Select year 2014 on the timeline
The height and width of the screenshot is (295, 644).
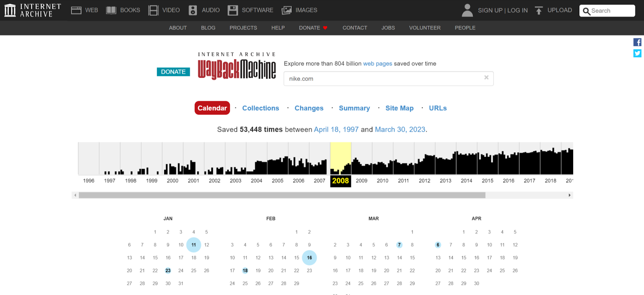pos(466,181)
